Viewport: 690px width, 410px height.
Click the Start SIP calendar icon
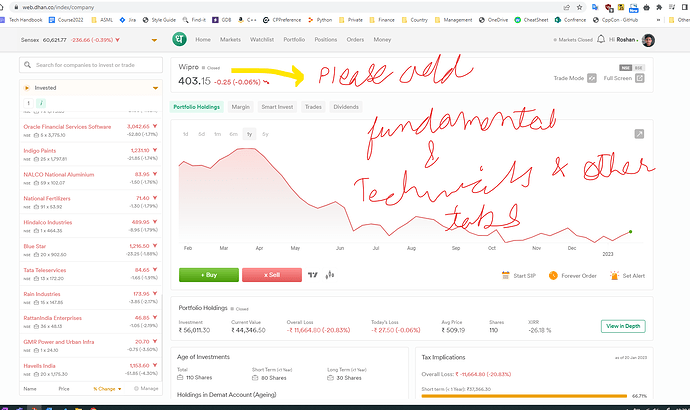point(506,275)
